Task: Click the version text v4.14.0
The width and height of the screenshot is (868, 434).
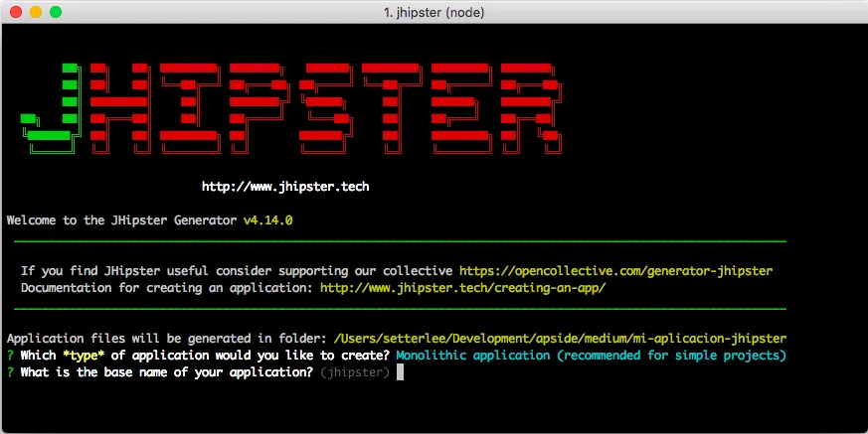Action: (267, 220)
